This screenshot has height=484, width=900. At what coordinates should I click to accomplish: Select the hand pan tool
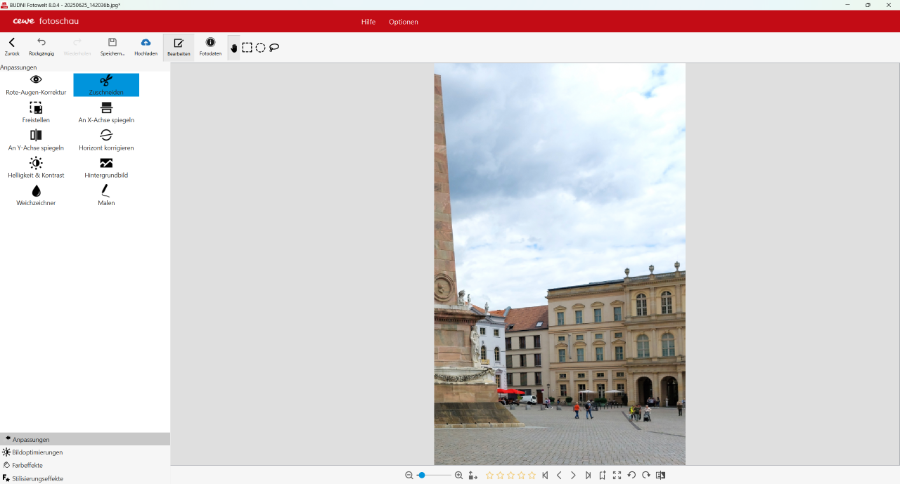pos(234,48)
